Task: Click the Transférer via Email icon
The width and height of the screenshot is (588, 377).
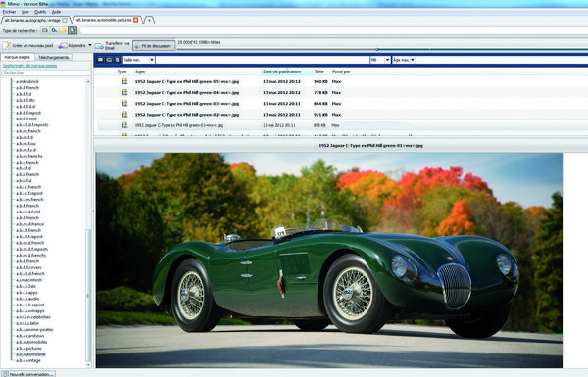Action: click(99, 46)
